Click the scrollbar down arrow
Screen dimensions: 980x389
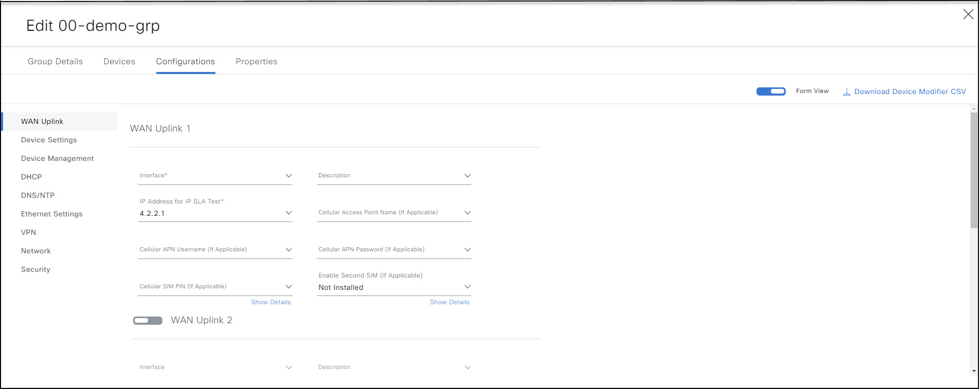point(974,371)
